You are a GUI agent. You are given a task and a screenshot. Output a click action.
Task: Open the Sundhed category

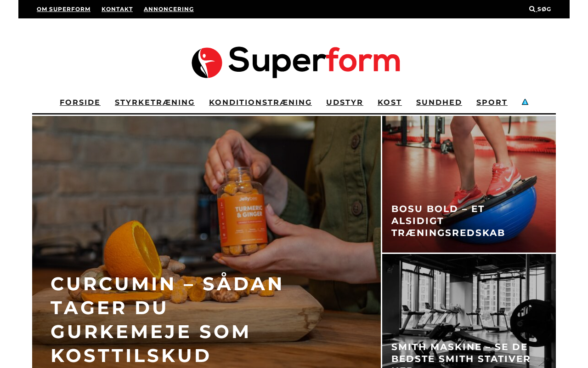click(439, 102)
